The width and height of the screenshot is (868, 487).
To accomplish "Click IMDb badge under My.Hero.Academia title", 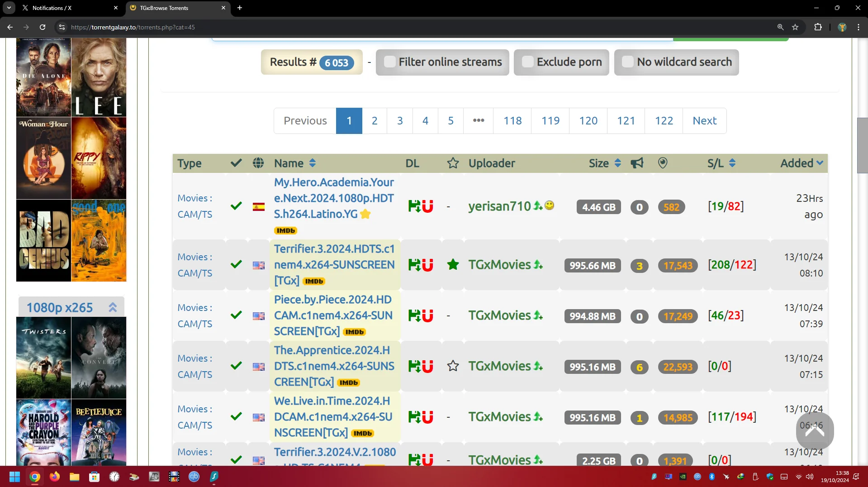I will coord(285,230).
